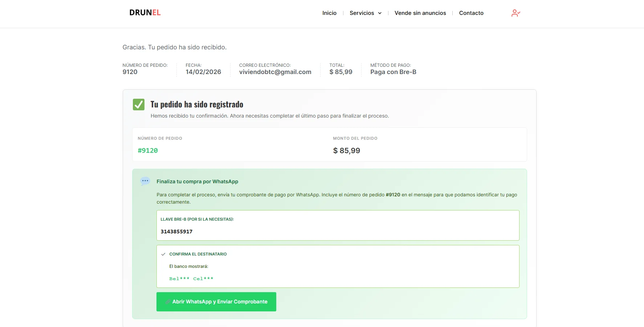
Task: Click checkmark icon beside Confirma el destinatario
Action: pos(163,254)
